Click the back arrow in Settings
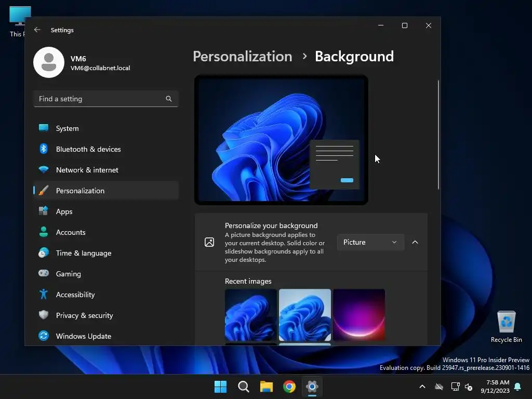The image size is (532, 399). tap(37, 30)
